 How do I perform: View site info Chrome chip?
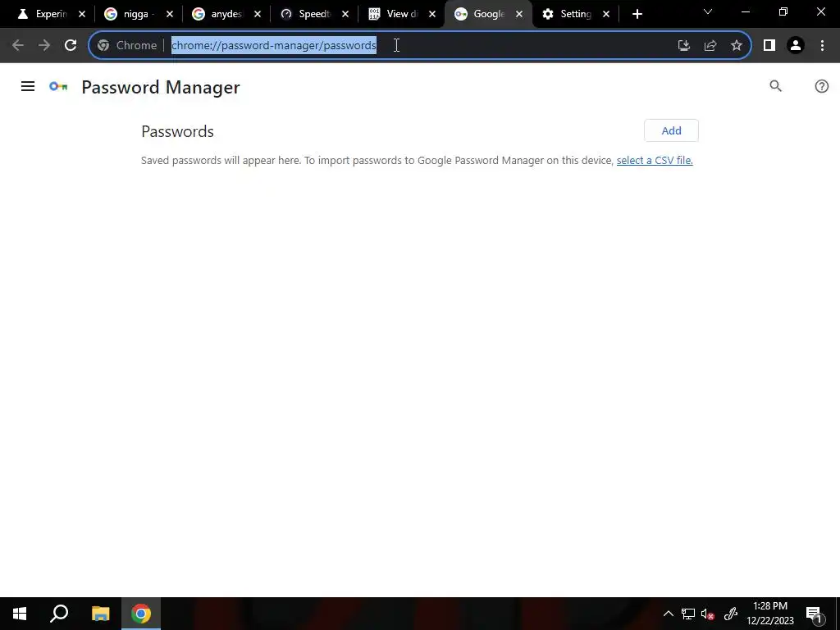pos(127,46)
